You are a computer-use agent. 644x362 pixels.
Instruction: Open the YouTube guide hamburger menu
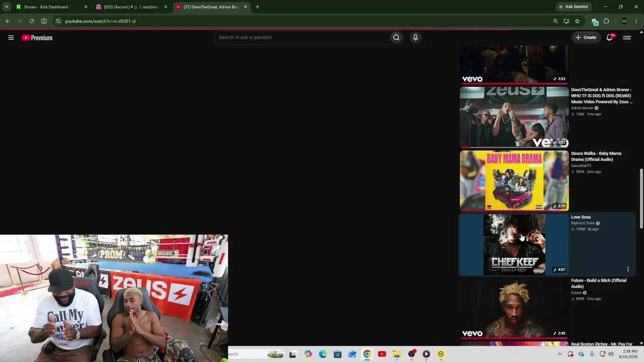(11, 37)
